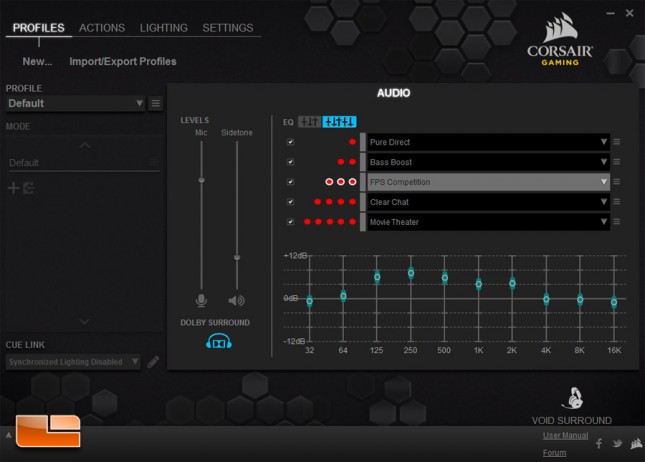Edit CUE Link with the pencil icon
645x462 pixels.
[x=153, y=362]
